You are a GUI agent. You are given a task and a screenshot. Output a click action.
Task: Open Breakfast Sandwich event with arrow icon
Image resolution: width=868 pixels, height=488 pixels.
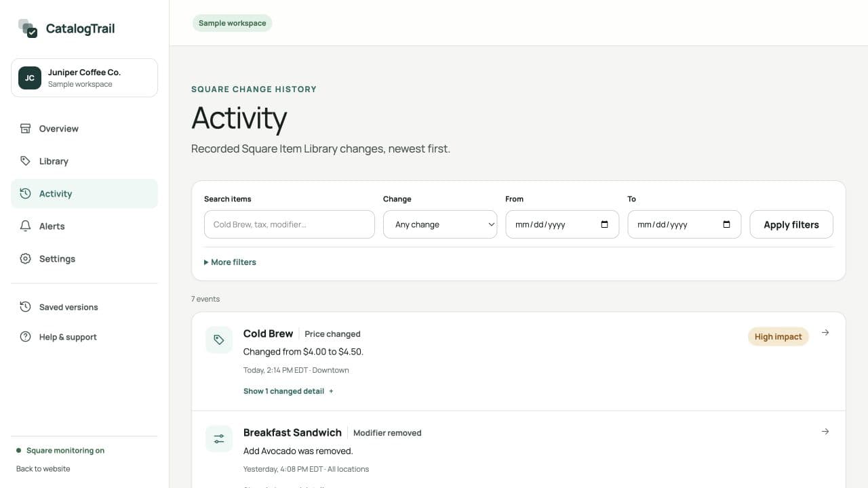pyautogui.click(x=825, y=432)
